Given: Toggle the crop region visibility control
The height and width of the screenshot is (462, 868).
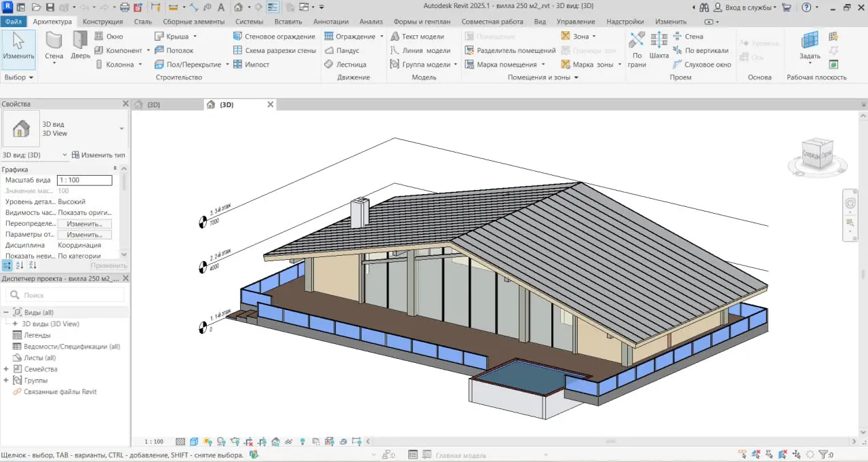Looking at the screenshot, I should [x=262, y=441].
